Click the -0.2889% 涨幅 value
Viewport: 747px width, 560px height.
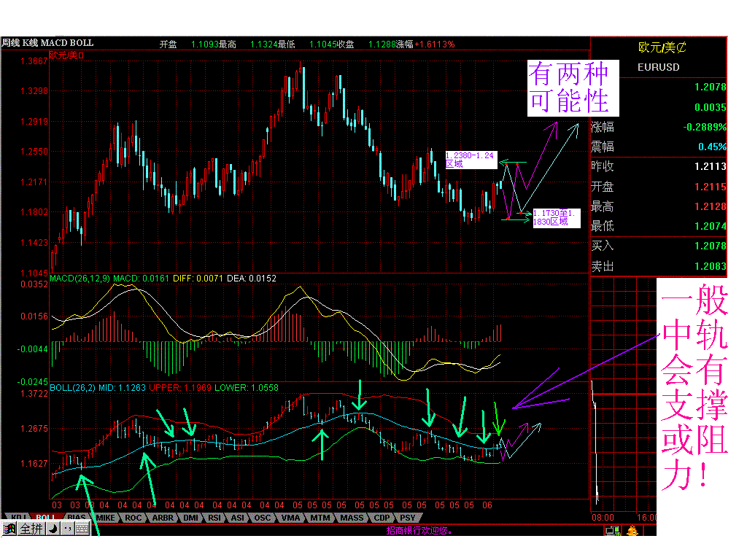705,127
